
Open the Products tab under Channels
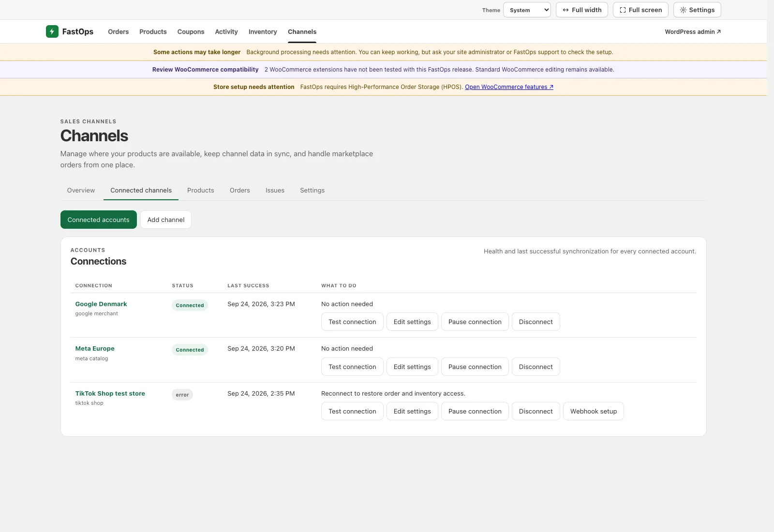click(x=200, y=191)
